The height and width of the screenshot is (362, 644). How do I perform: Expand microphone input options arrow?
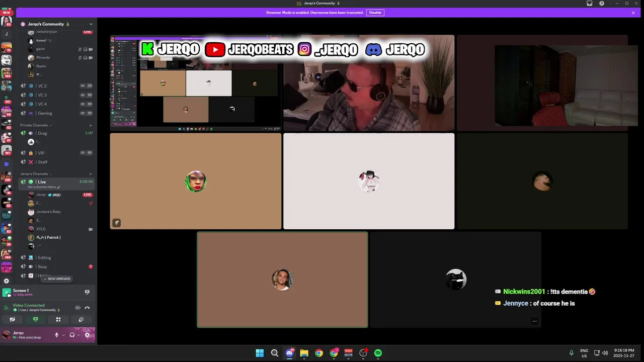click(x=63, y=335)
